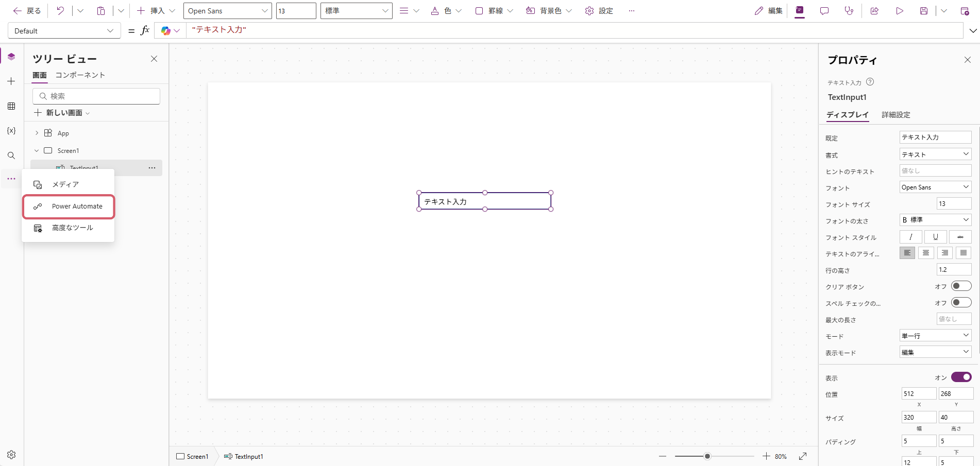Toggle the クリア ボタン switch
980x466 pixels.
tap(961, 286)
